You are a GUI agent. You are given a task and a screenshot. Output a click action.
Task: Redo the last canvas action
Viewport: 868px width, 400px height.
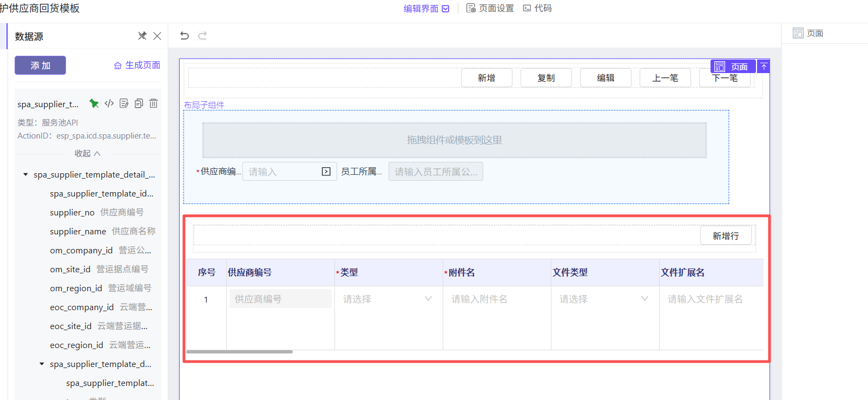[202, 36]
